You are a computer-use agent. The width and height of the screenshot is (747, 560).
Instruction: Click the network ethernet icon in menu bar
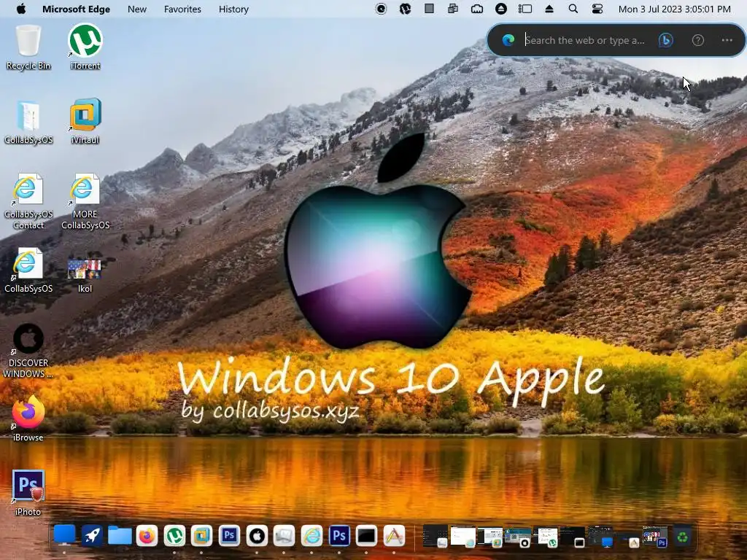coord(477,9)
